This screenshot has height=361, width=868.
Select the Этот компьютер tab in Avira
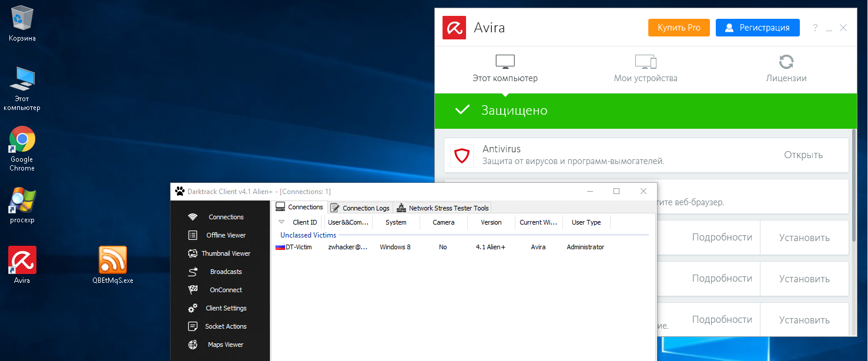[505, 69]
